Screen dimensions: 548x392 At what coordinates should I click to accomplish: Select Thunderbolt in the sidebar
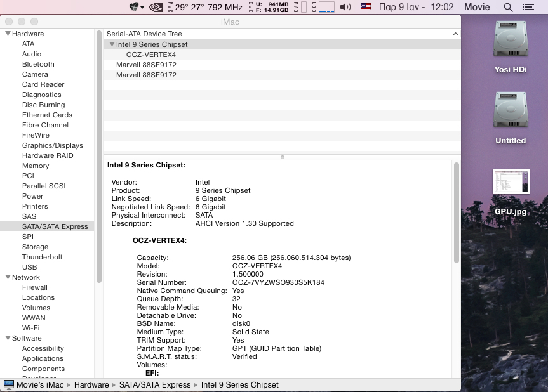click(x=42, y=256)
